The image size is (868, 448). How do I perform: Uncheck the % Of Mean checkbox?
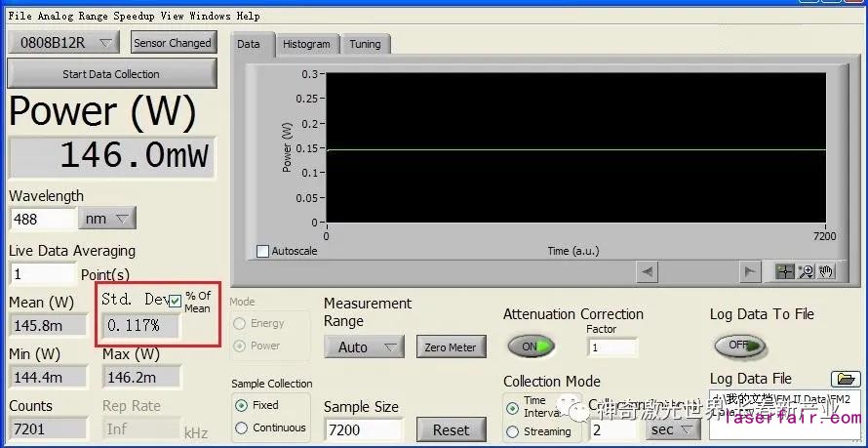pyautogui.click(x=175, y=302)
